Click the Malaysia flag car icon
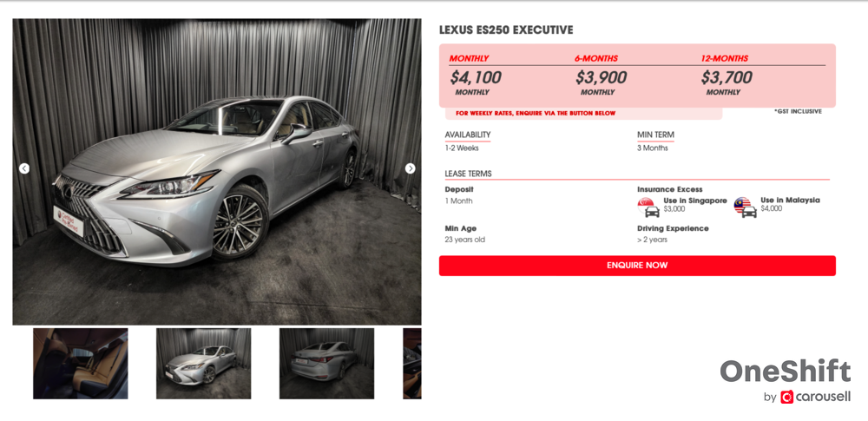Image resolution: width=868 pixels, height=421 pixels. [x=745, y=207]
